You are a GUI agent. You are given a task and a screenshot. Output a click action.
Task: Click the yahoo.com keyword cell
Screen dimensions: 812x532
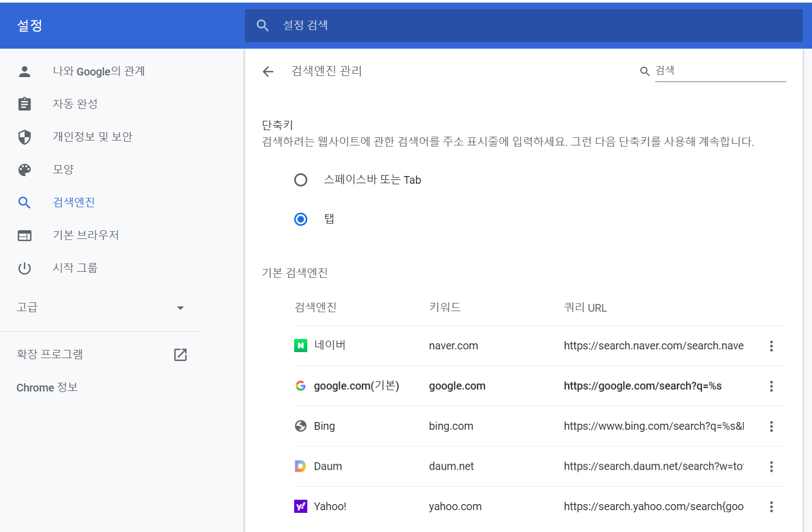coord(455,506)
